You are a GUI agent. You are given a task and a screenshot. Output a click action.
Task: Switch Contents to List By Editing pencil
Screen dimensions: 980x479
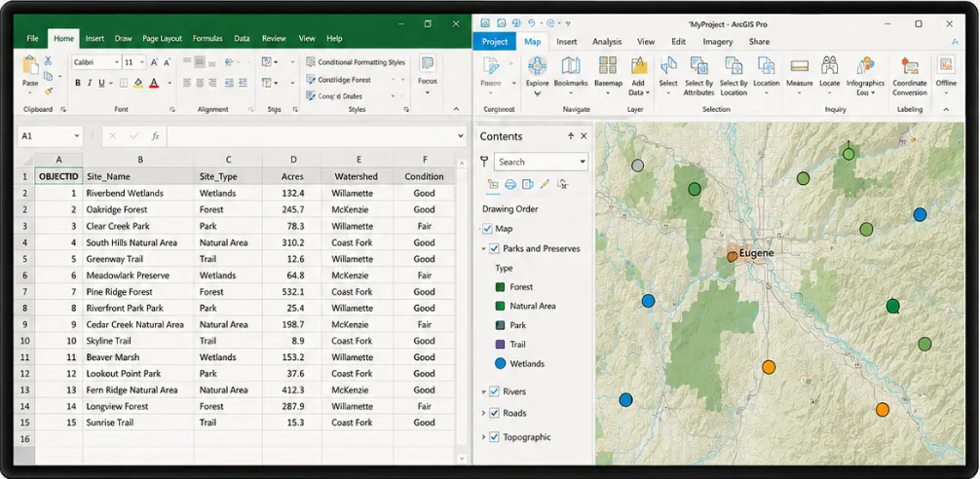[545, 184]
